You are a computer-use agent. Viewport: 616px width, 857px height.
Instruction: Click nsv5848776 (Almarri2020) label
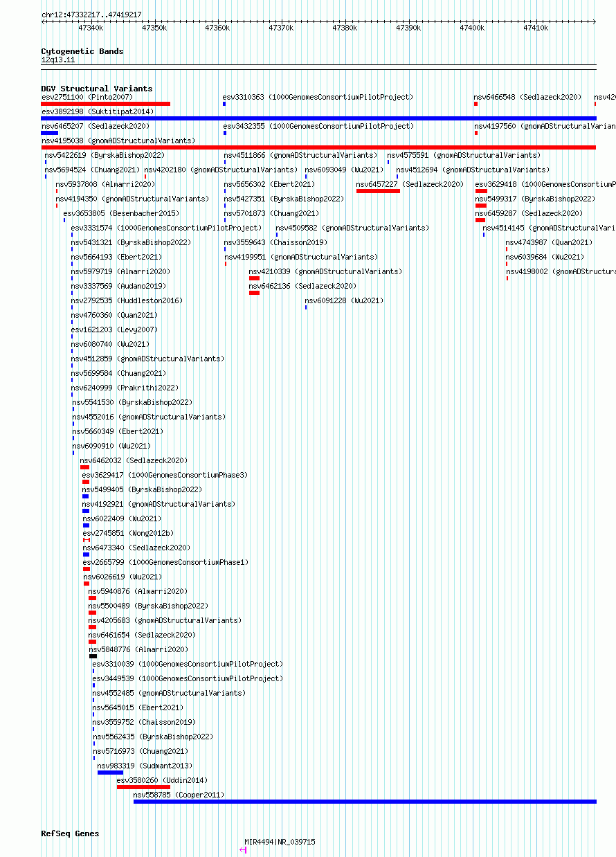138,649
